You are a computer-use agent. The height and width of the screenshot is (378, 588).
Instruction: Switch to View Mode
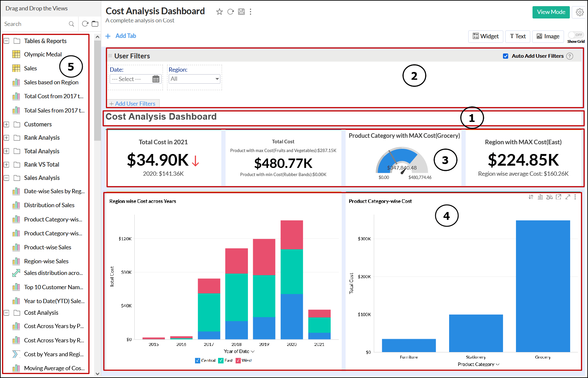551,12
